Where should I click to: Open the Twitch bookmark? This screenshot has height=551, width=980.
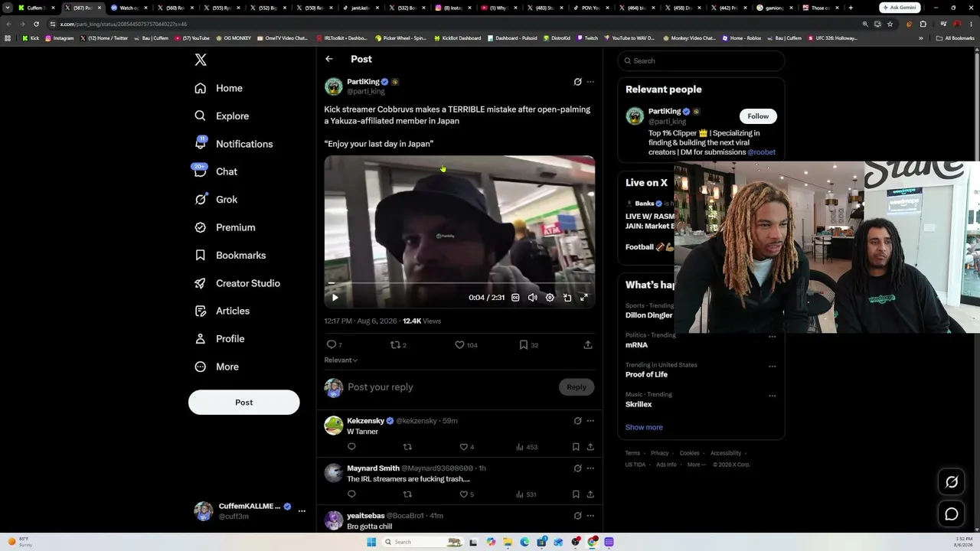point(587,38)
